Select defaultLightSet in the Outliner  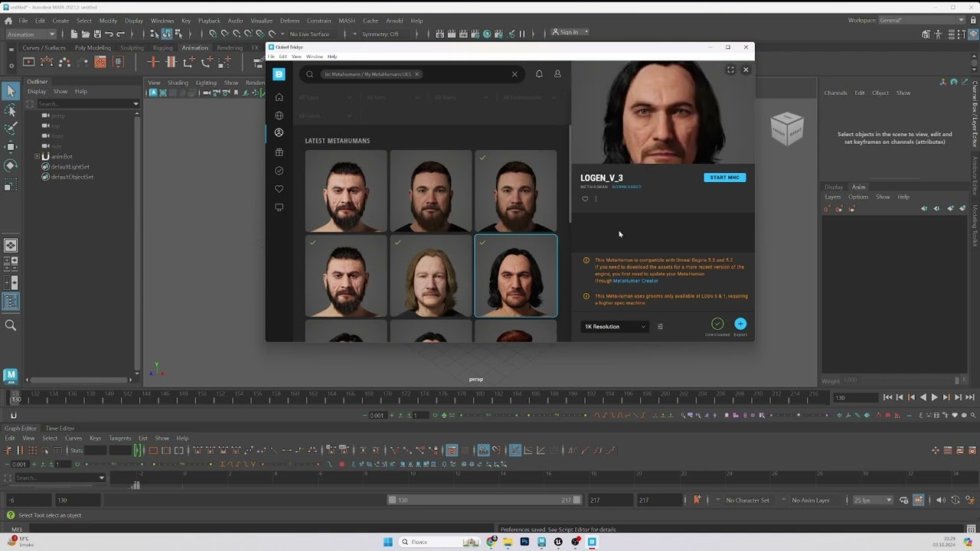[x=70, y=167]
